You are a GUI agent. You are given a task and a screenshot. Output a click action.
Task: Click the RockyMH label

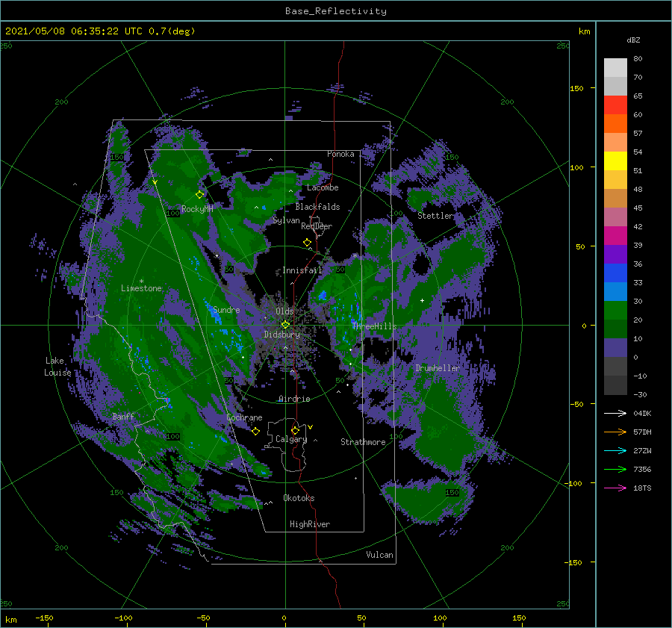pos(197,209)
